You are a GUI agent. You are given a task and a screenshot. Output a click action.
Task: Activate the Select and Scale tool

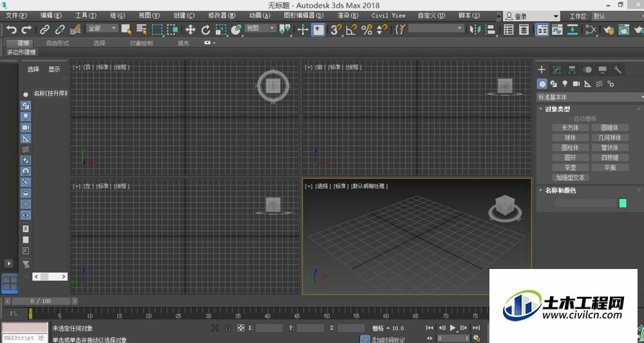click(x=221, y=30)
